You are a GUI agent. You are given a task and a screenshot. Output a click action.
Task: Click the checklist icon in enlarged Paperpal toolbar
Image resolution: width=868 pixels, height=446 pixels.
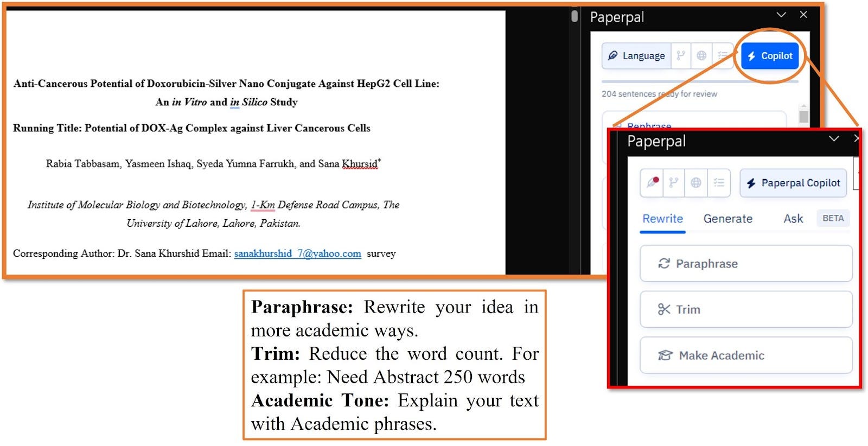[719, 182]
